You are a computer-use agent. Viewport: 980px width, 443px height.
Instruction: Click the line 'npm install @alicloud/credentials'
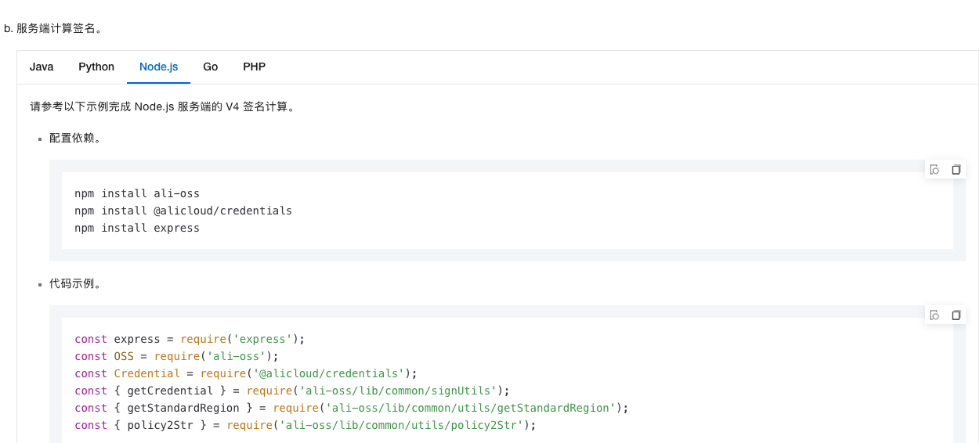pos(183,211)
